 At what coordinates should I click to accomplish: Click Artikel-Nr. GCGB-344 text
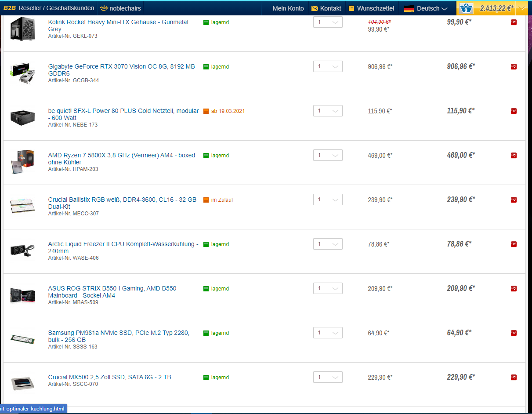pos(73,80)
